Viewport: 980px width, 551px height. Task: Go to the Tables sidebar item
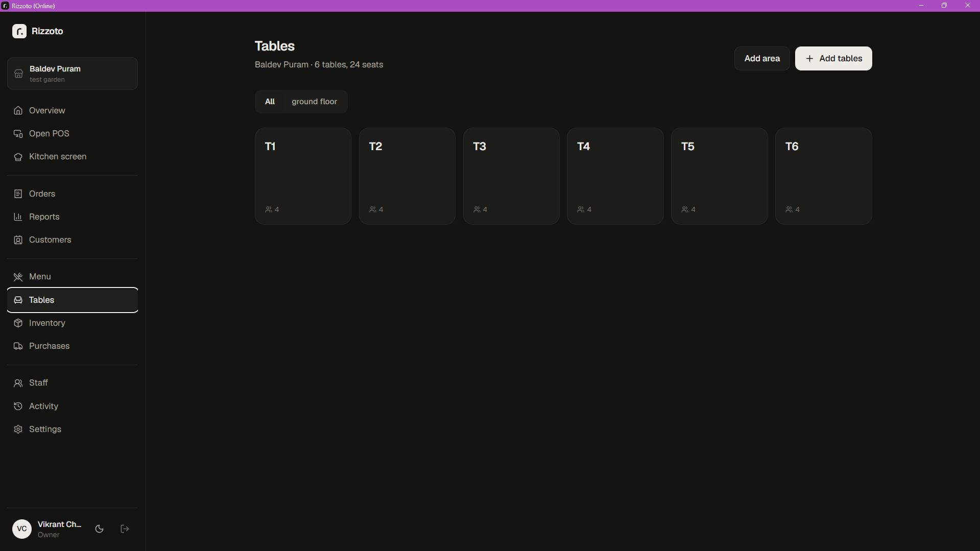[73, 300]
